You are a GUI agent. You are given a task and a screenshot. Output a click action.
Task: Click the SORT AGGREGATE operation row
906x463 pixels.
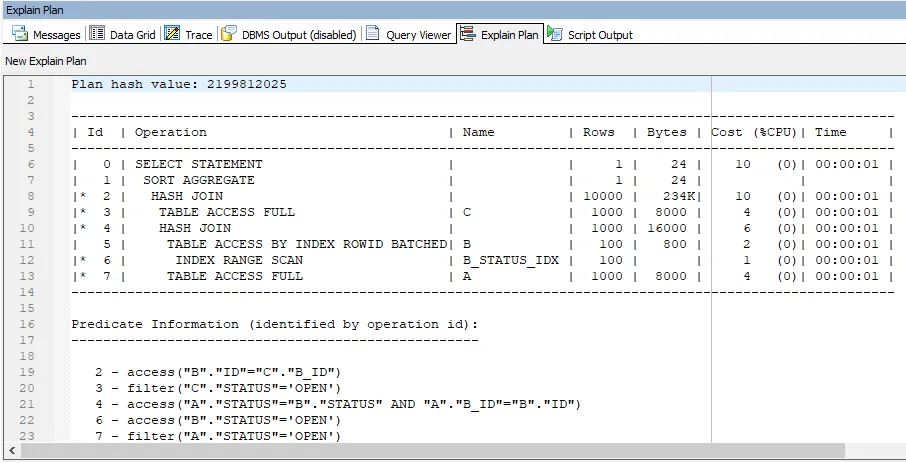(199, 180)
